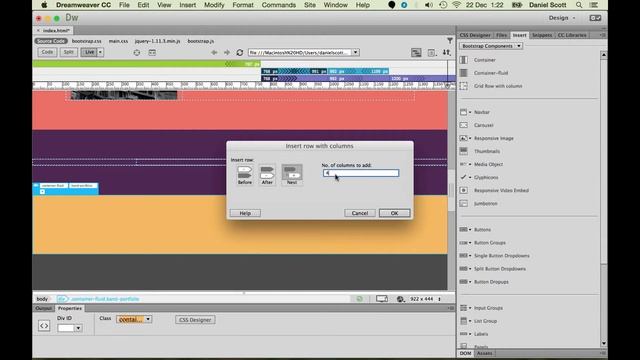Insert Input Groups component
This screenshot has height=360, width=640.
[x=488, y=308]
